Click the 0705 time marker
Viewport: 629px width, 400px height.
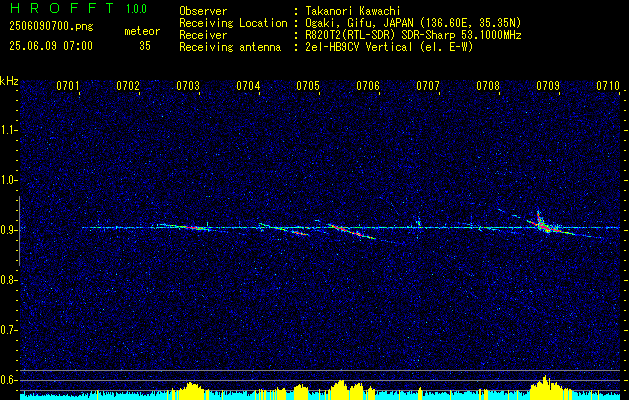point(308,86)
